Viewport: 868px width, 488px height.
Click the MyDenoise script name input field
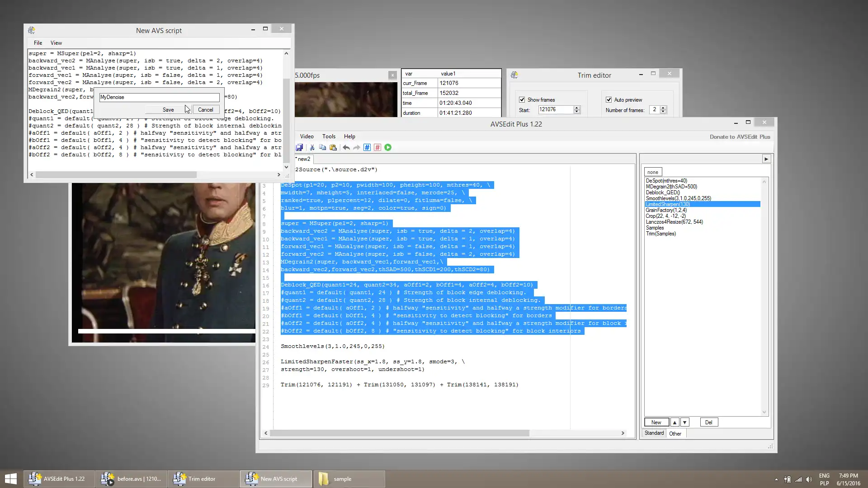[159, 97]
